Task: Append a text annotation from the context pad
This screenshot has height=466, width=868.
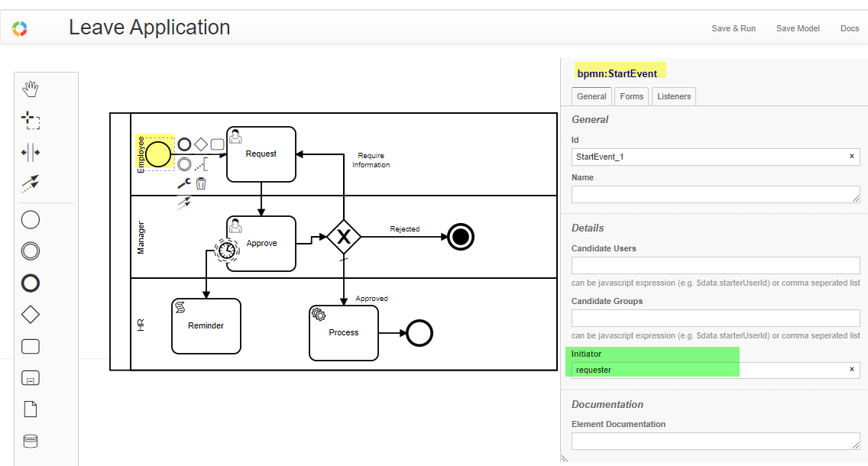Action: coord(202,163)
